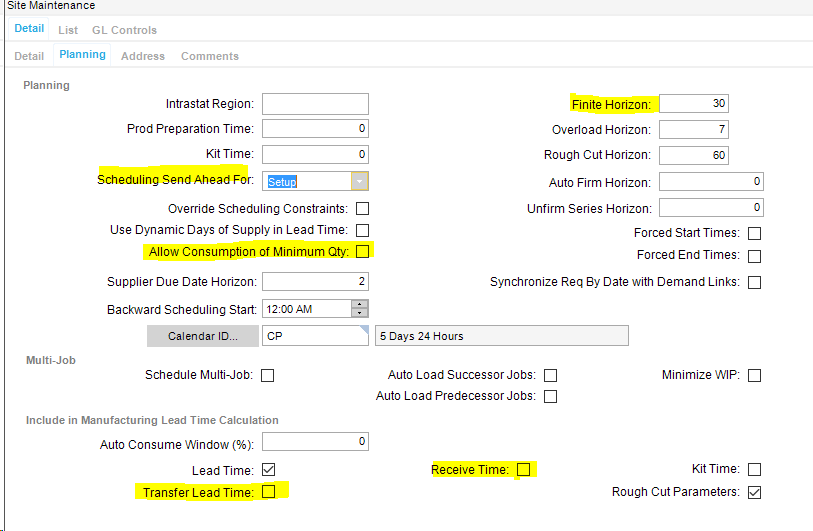Enable Forced Start Times checkbox
813x531 pixels.
754,233
